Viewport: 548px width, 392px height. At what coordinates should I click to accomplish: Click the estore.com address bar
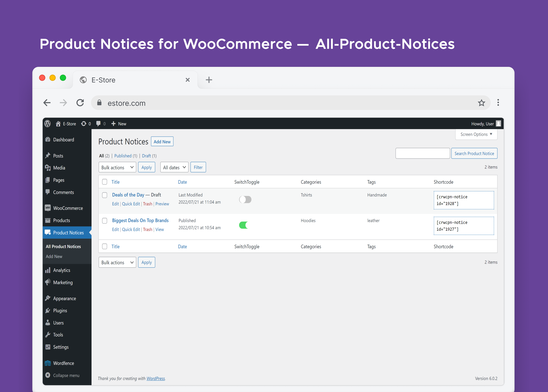click(291, 103)
